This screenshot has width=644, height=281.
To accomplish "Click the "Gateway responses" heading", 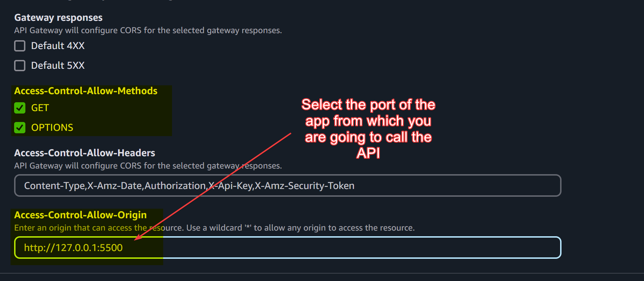I will (x=58, y=18).
